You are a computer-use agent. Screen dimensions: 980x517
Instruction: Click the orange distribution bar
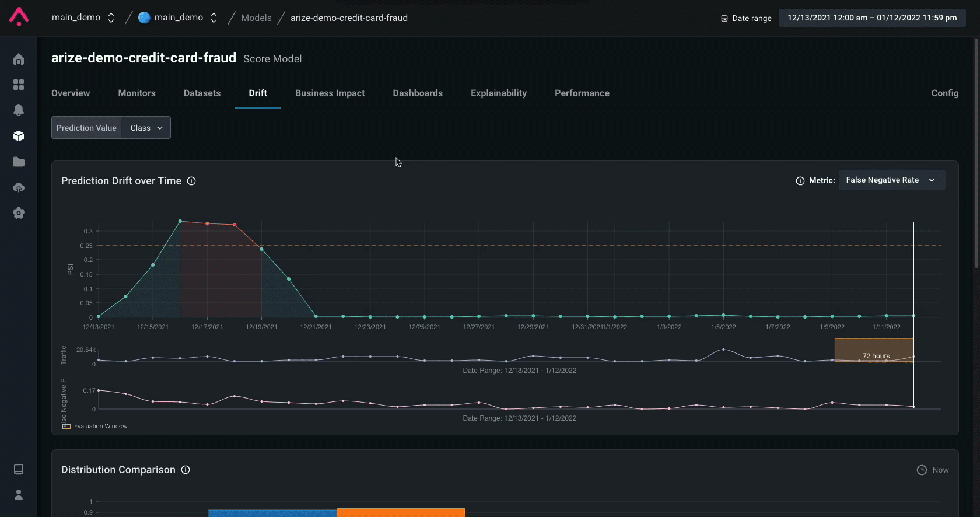coord(401,512)
